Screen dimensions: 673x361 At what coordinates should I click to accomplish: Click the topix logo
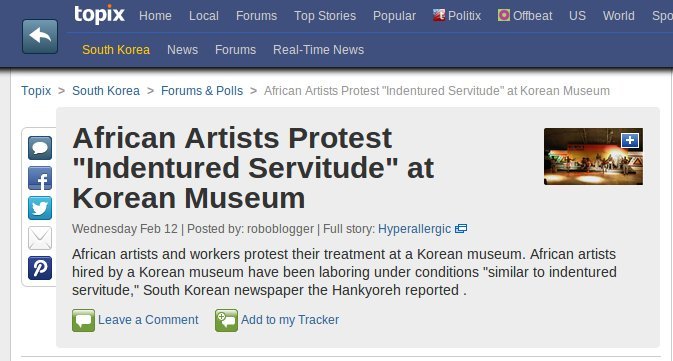[x=99, y=14]
